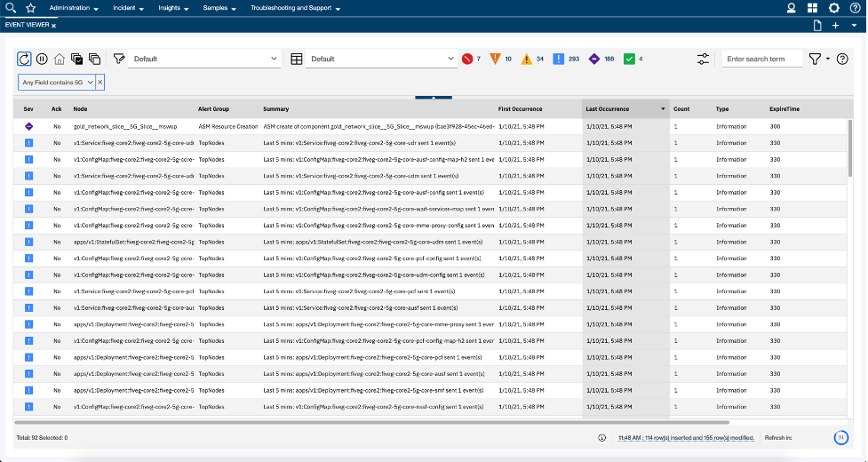Open the tab bar caret menu
Image resolution: width=868 pixels, height=462 pixels.
[854, 26]
